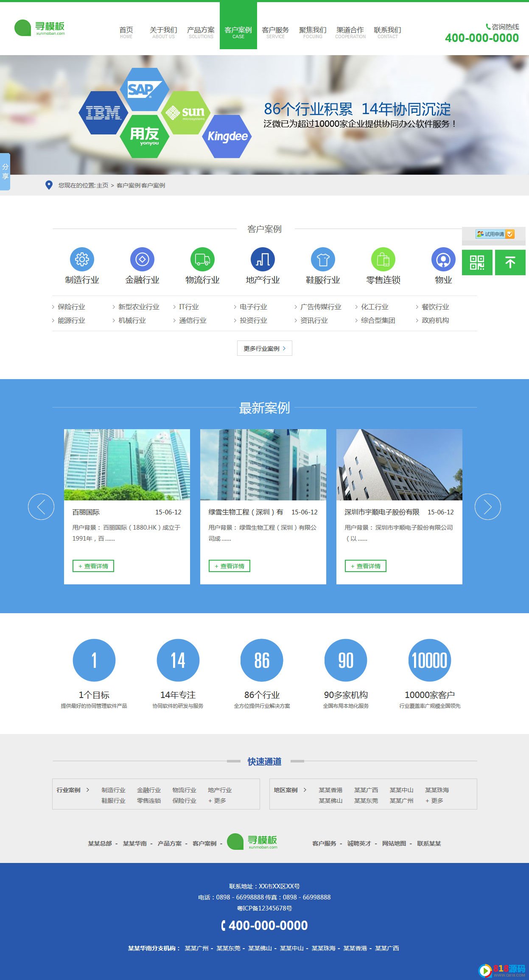529x980 pixels.
Task: Click the IBM hexagon logo
Action: [103, 113]
